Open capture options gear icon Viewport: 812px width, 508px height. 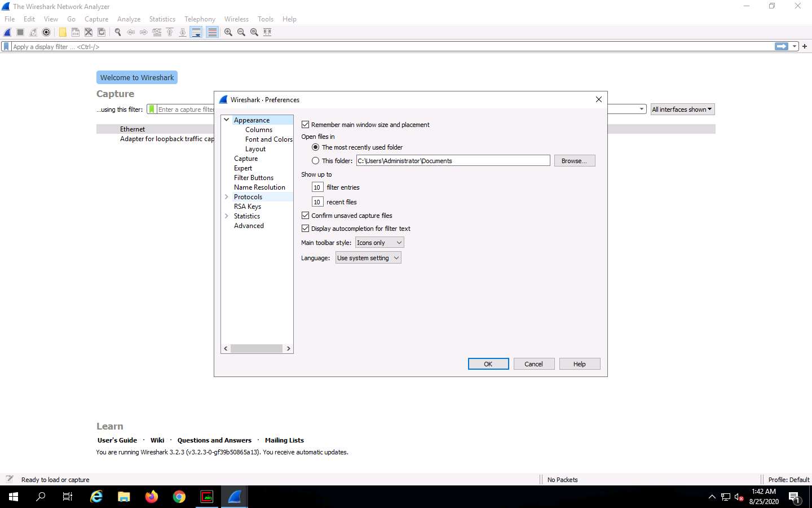pos(46,32)
